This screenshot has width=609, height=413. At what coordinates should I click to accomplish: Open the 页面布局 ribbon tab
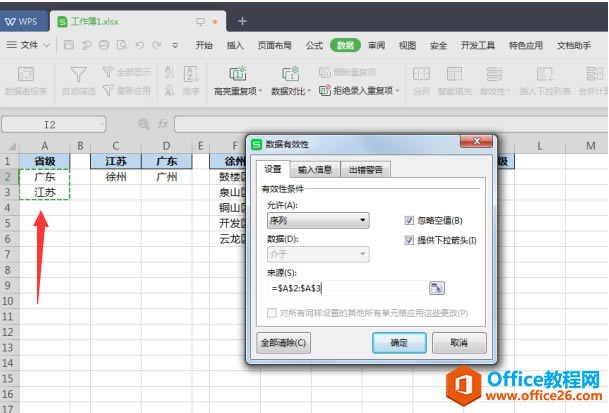coord(275,45)
